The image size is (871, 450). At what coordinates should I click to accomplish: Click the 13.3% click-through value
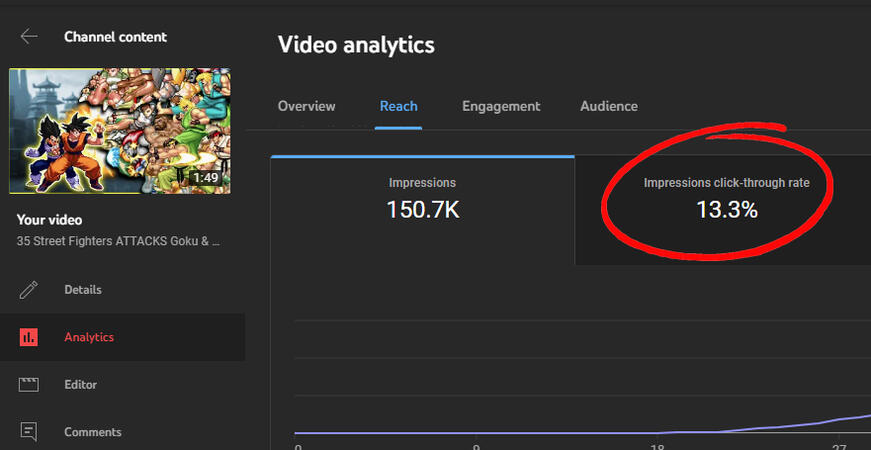click(x=727, y=209)
